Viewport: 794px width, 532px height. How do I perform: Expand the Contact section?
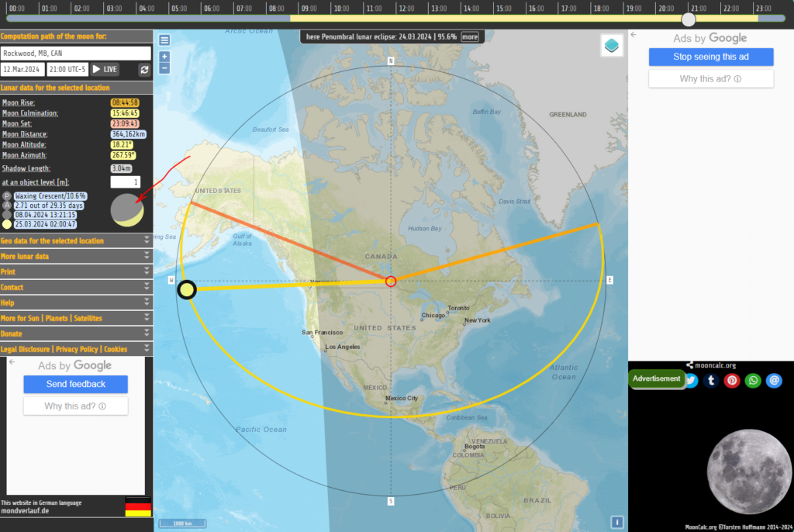[x=77, y=287]
